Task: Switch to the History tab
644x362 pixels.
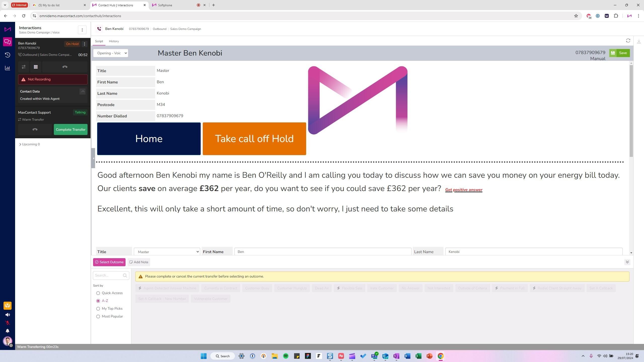Action: click(114, 41)
